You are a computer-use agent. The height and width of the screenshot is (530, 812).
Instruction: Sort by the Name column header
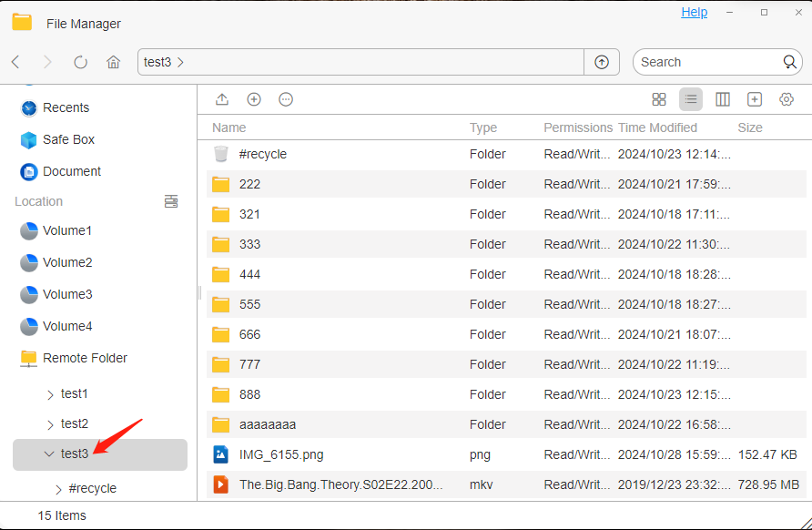(x=228, y=127)
